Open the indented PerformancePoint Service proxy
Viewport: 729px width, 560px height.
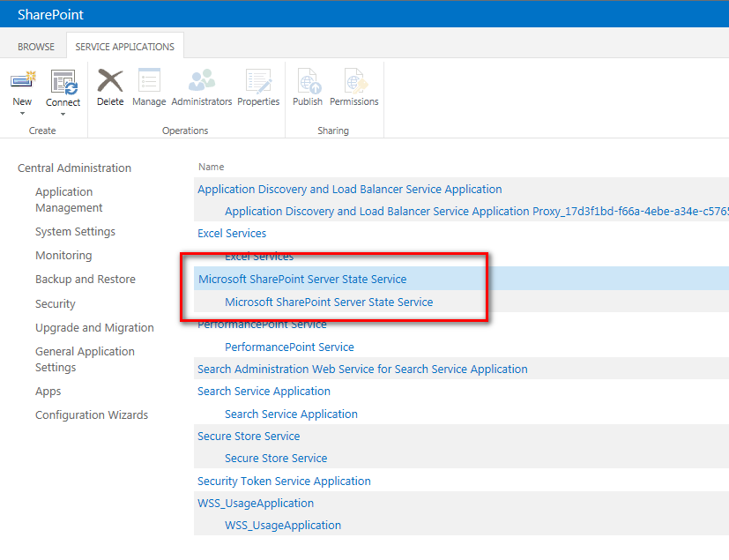(289, 347)
